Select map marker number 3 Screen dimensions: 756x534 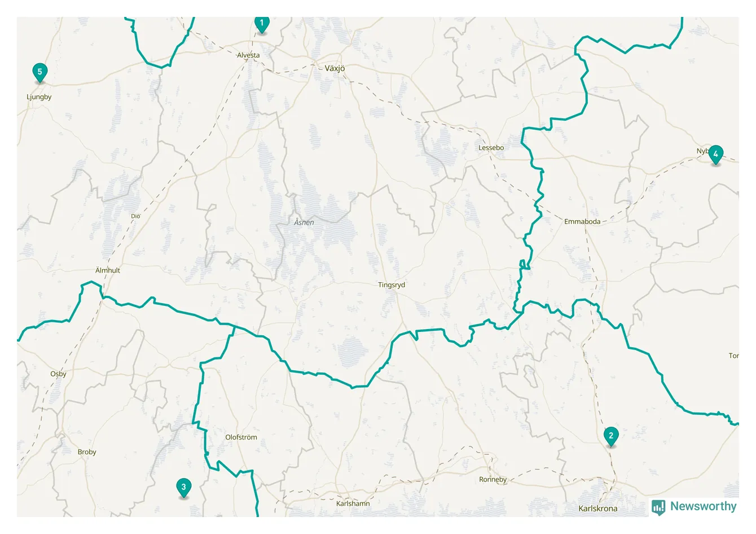pos(183,487)
